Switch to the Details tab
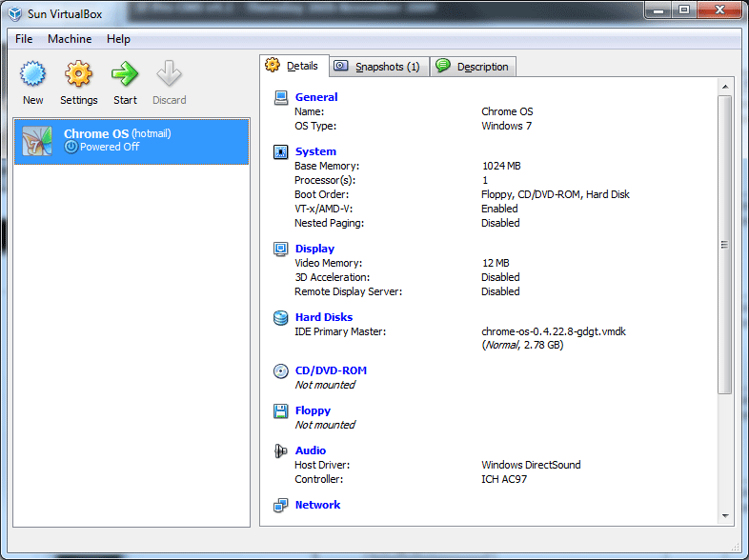Image resolution: width=749 pixels, height=560 pixels. tap(294, 66)
